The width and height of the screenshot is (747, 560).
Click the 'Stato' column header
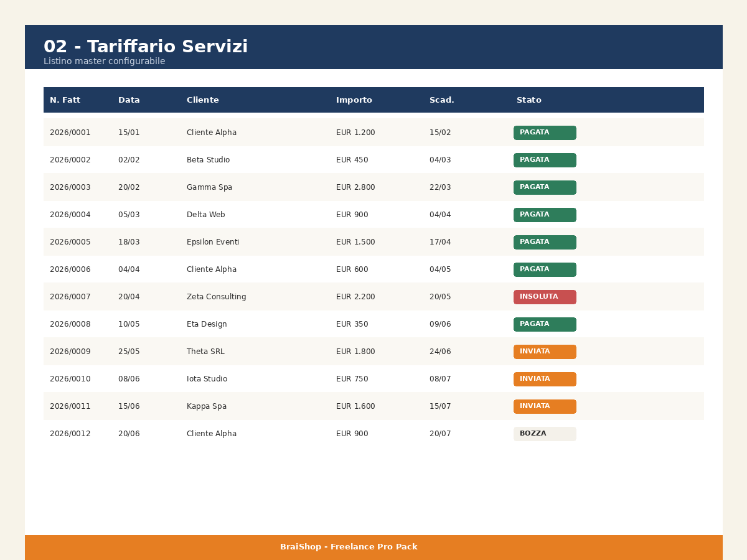(x=529, y=100)
